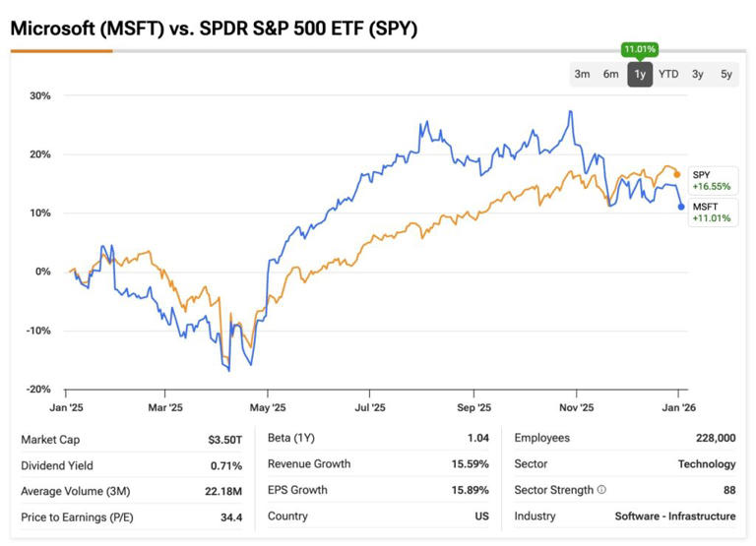Select the active 1y range tab
756x546 pixels.
tap(640, 74)
